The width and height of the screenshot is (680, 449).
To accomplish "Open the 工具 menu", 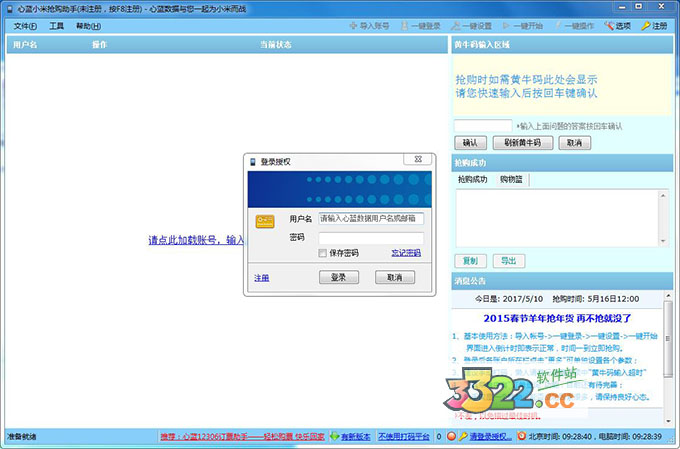I will (56, 26).
